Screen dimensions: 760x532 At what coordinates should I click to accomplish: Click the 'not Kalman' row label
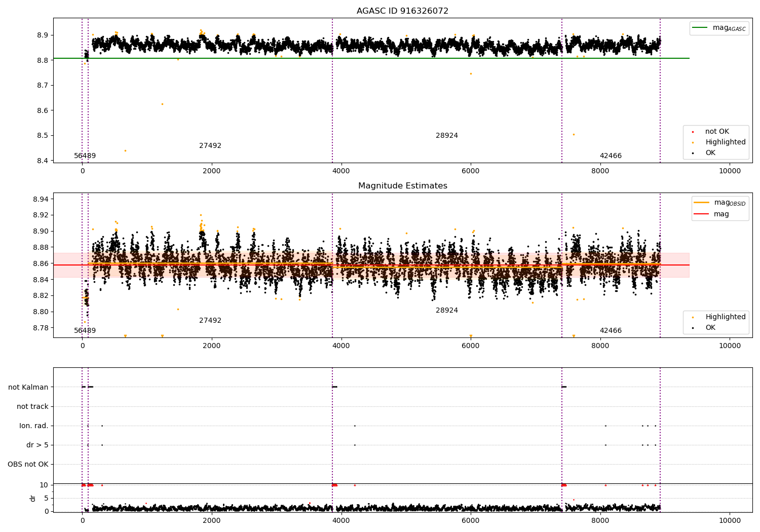28,387
